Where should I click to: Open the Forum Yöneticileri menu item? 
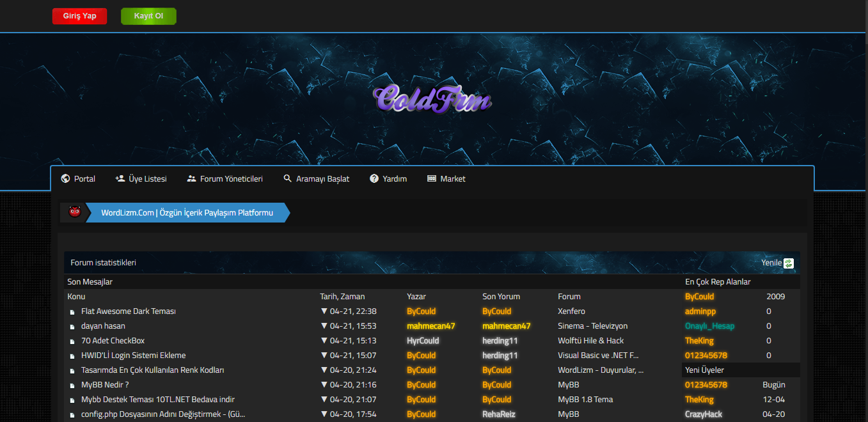point(231,179)
